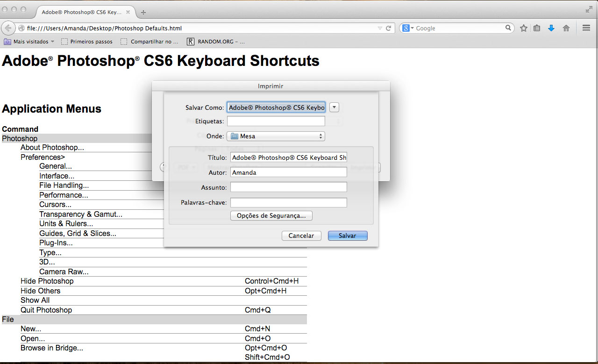
Task: Open the Primeiros passos bookmark
Action: point(87,42)
